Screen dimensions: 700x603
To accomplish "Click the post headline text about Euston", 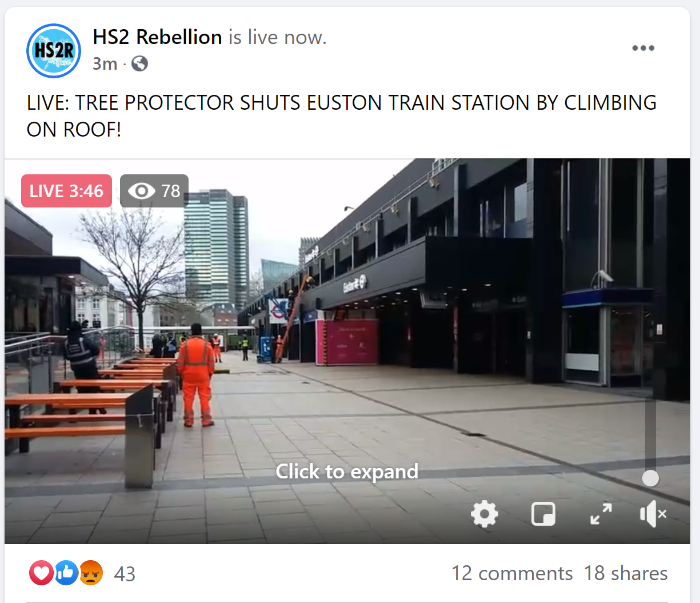I will click(x=342, y=116).
